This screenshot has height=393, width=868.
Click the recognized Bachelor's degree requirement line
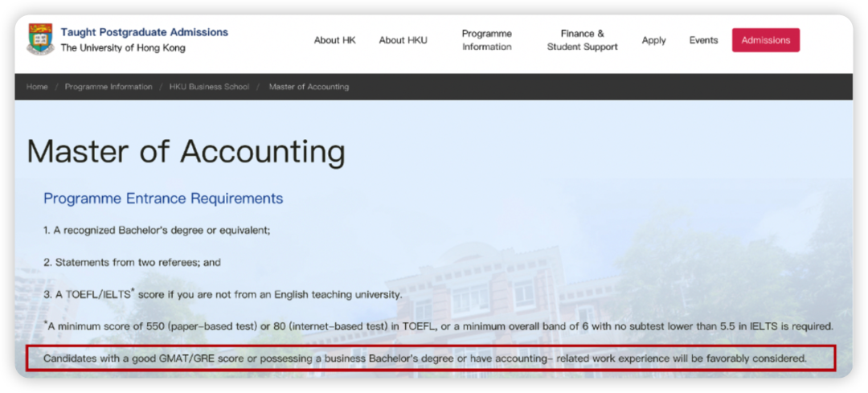(x=157, y=231)
